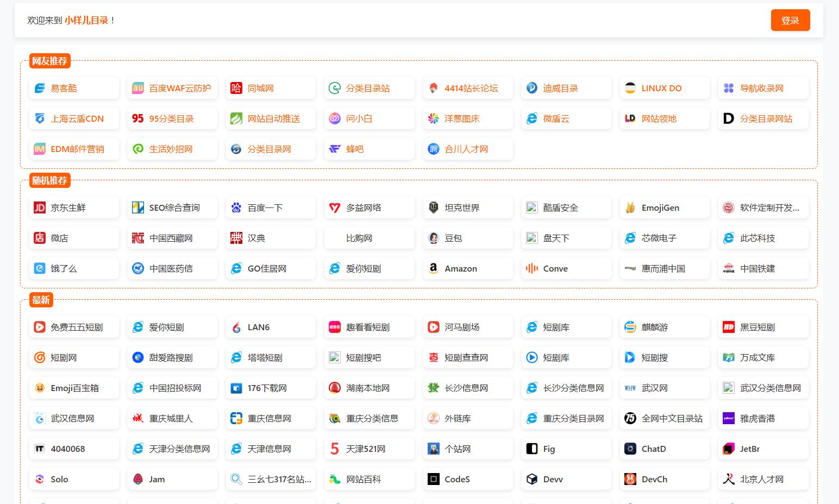This screenshot has height=504, width=839.
Task: Click the 免费五五短剧 play icon
Action: [40, 327]
